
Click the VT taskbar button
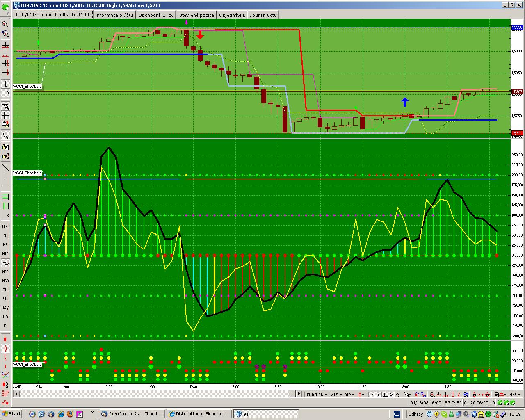267,414
